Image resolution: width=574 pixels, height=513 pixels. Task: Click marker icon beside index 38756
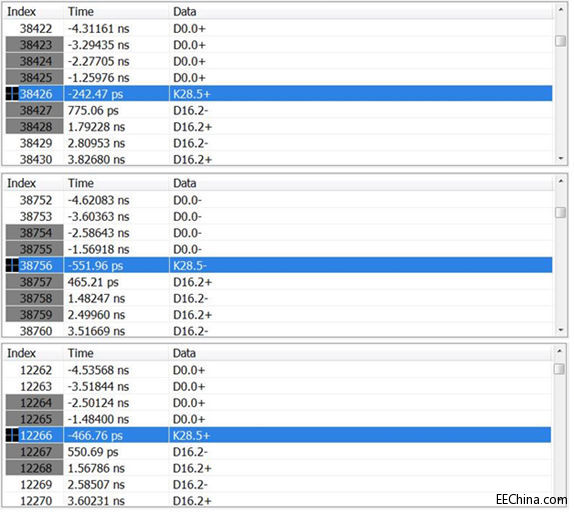tap(12, 265)
